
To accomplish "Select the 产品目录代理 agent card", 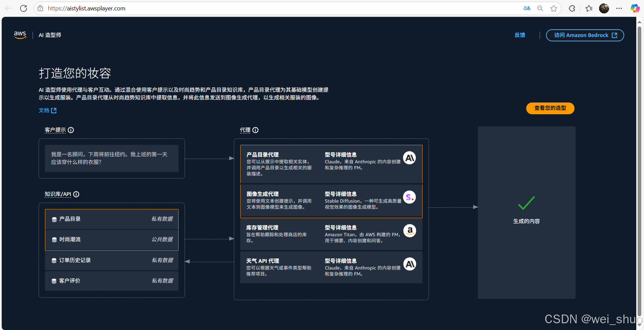I will click(x=331, y=164).
